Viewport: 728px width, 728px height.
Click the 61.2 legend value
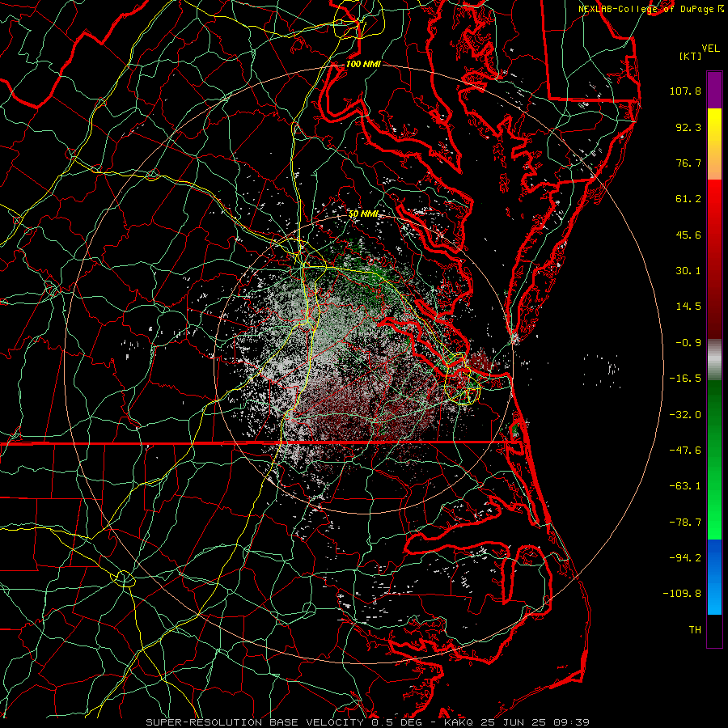(x=688, y=199)
